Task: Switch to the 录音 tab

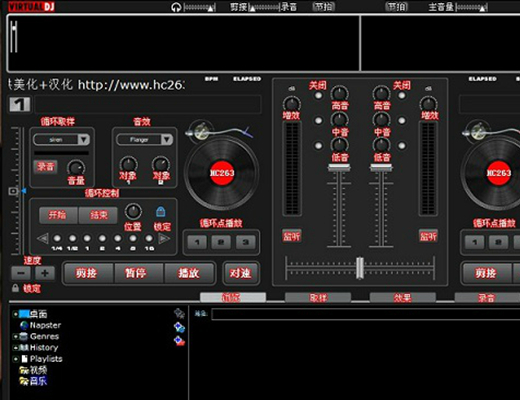Action: coord(487,297)
